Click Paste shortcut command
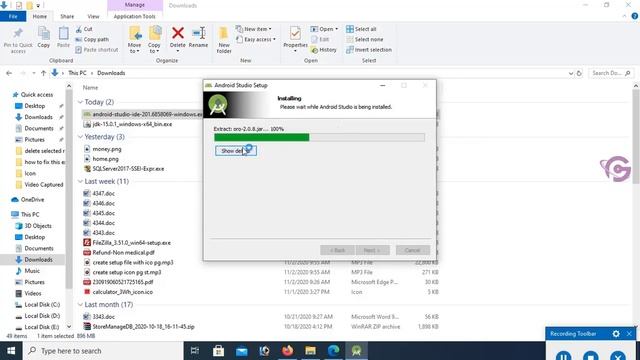Viewport: 640px width, 360px height. [x=97, y=49]
